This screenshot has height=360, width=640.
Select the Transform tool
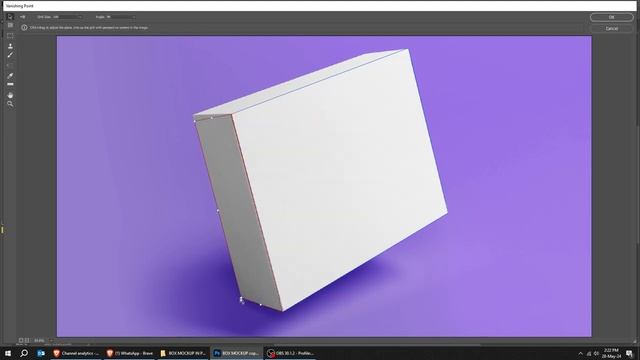tap(10, 65)
